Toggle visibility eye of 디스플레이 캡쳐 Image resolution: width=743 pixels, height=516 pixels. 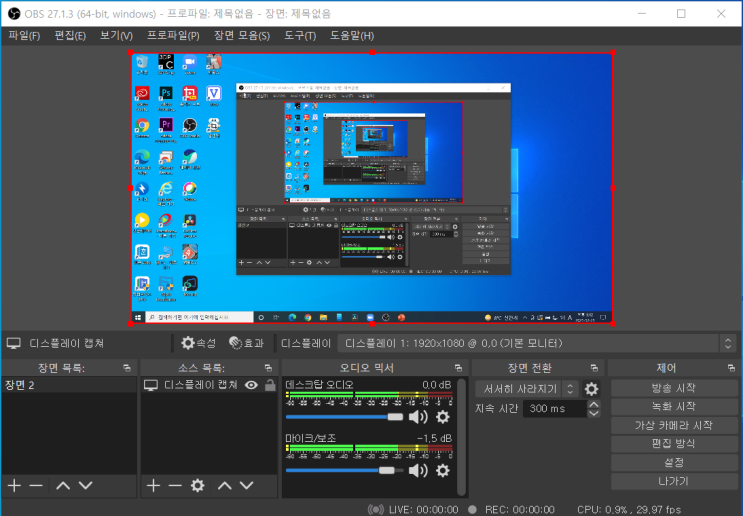click(x=251, y=385)
